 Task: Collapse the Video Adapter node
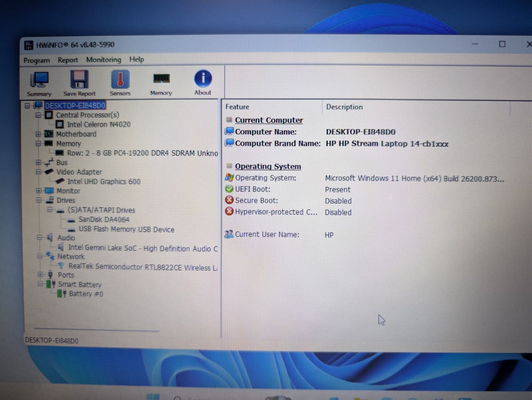(39, 172)
